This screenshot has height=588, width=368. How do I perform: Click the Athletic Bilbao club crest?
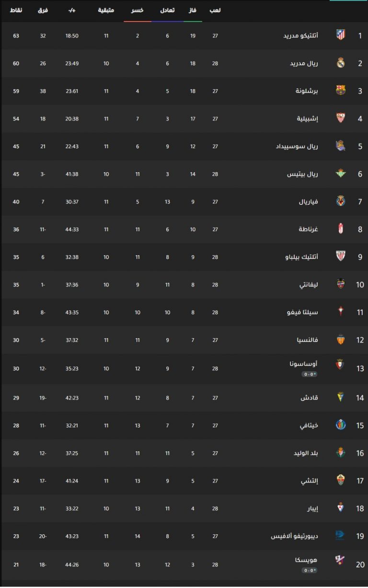pyautogui.click(x=341, y=257)
